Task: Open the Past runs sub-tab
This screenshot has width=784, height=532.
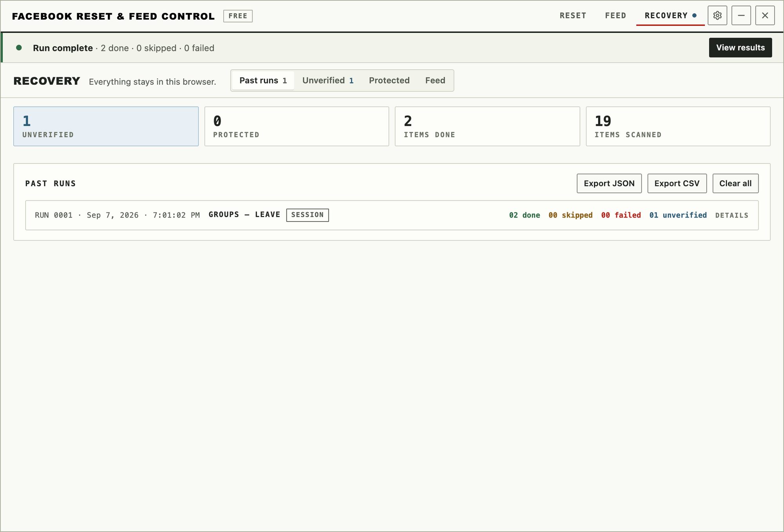Action: point(263,80)
